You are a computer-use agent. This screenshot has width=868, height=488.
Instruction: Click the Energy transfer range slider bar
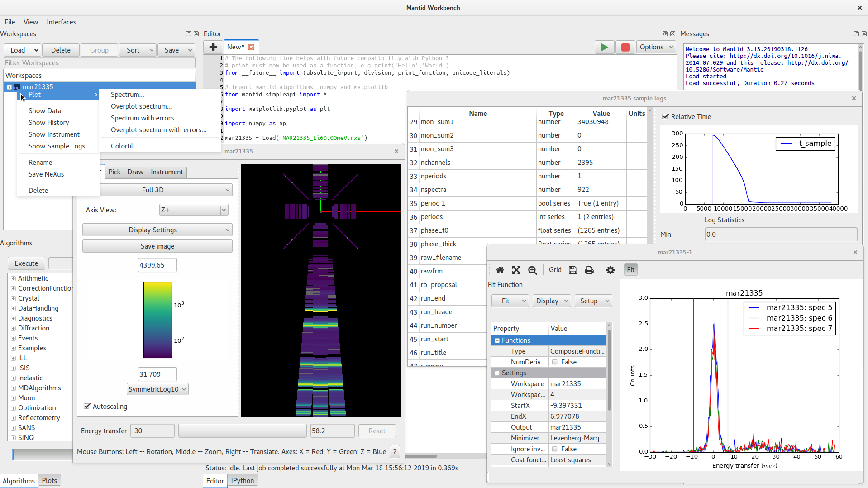click(242, 431)
